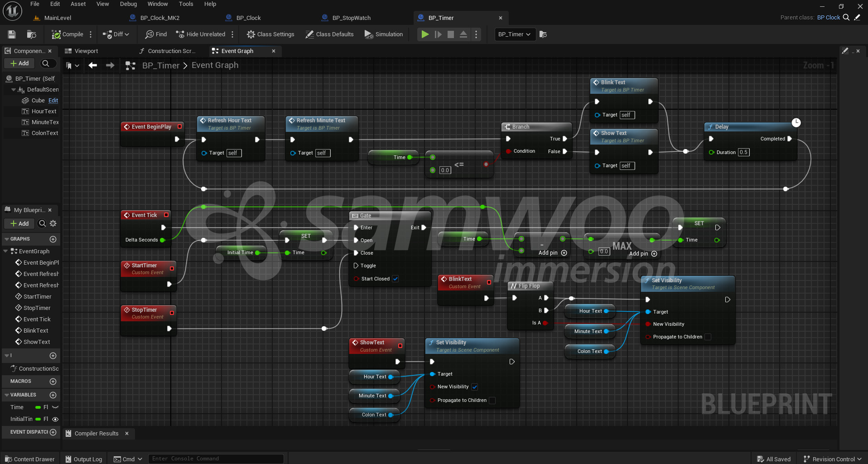Click the magnifier next to parent class
Image resolution: width=868 pixels, height=464 pixels.
pos(846,18)
